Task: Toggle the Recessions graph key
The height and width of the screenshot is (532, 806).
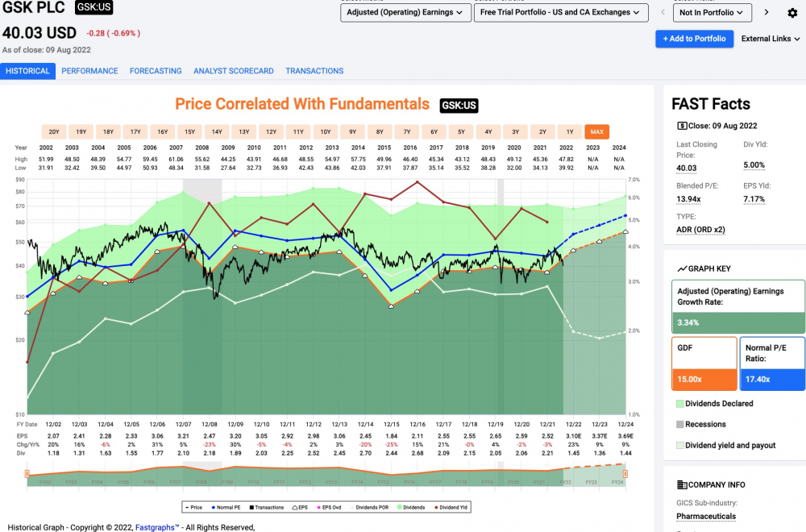Action: (x=701, y=424)
